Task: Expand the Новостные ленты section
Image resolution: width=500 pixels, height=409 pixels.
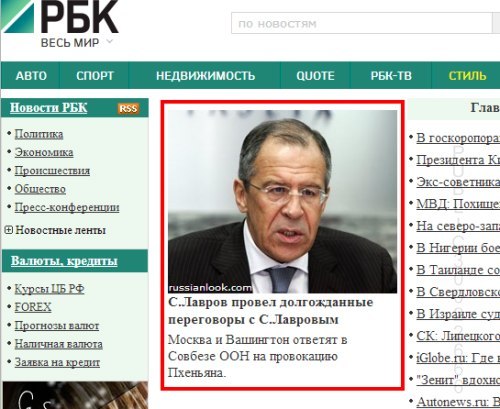Action: tap(8, 230)
